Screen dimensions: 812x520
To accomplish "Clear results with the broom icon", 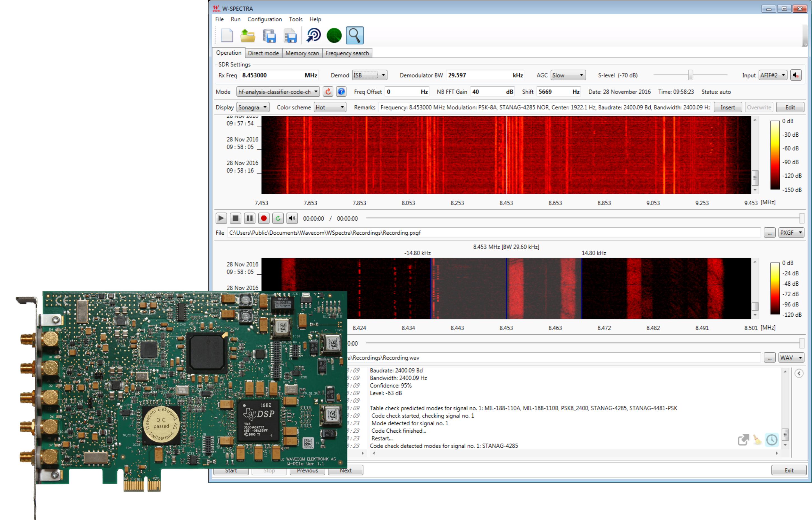I will (757, 440).
